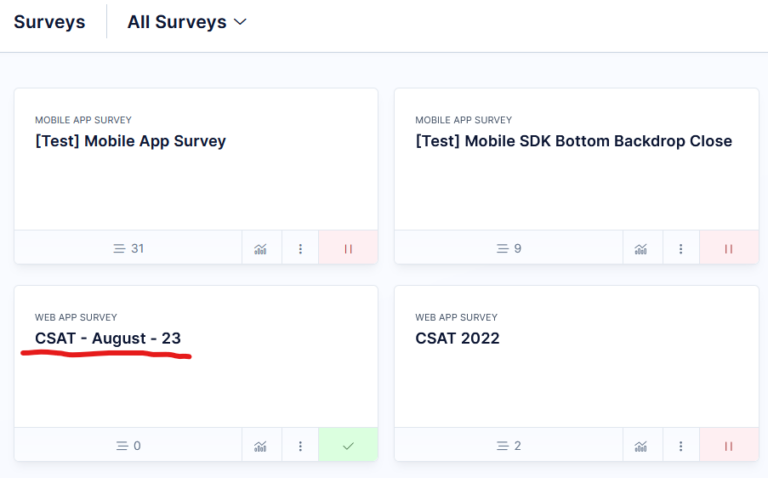Click response count icon showing 31
The width and height of the screenshot is (768, 478).
coord(128,248)
